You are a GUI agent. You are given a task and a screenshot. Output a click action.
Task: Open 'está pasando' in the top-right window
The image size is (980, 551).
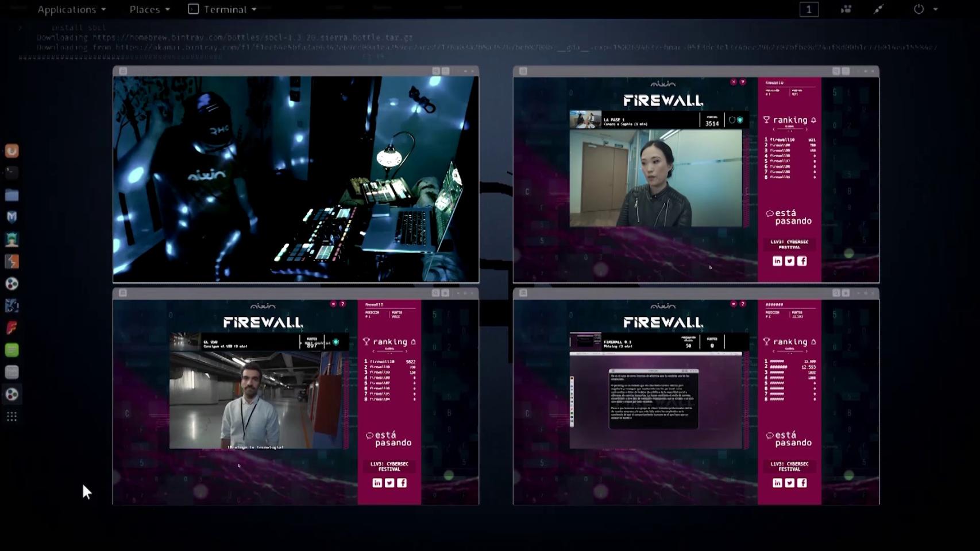click(789, 217)
